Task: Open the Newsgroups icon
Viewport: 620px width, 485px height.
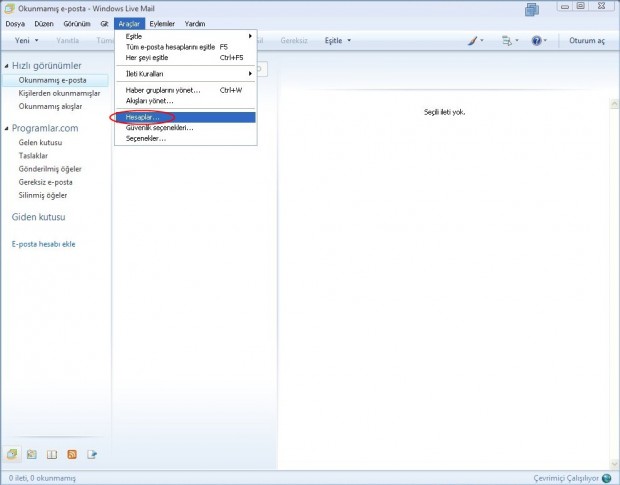Action: pyautogui.click(x=92, y=454)
